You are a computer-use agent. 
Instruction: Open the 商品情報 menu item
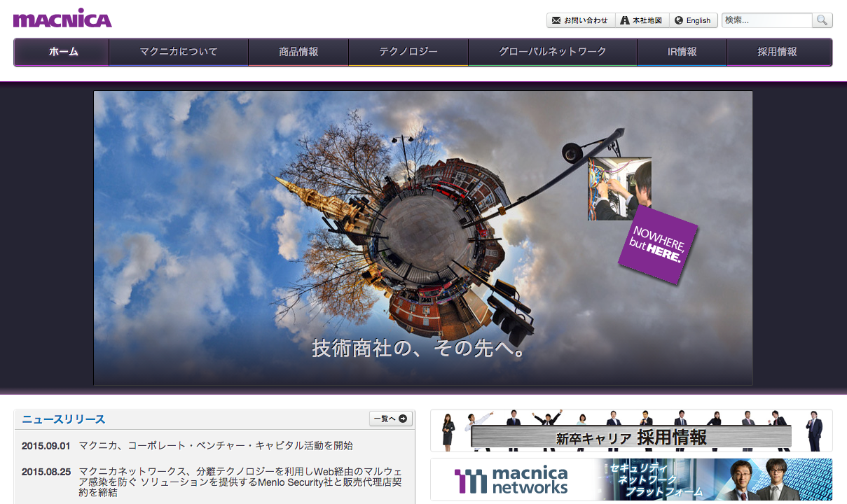pos(298,52)
